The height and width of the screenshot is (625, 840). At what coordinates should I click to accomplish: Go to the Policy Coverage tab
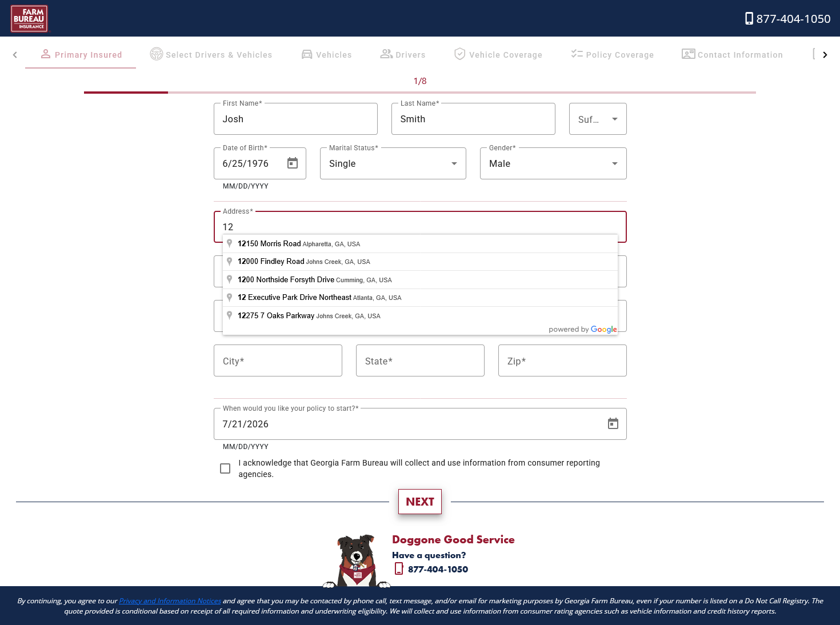(612, 55)
